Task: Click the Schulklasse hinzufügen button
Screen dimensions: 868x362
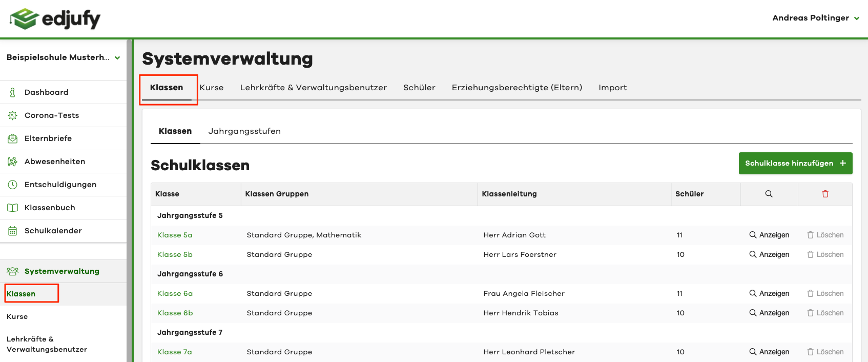Action: click(x=795, y=163)
